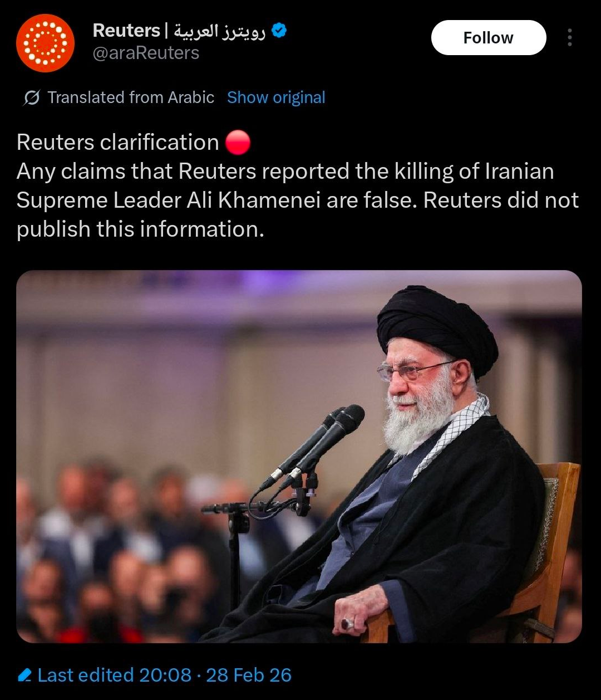The width and height of the screenshot is (601, 700).
Task: Click the Reuters clarification heading text
Action: 117,143
